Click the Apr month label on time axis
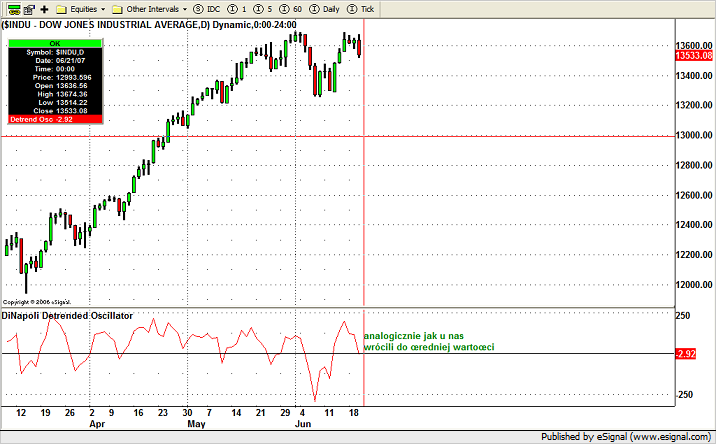 click(97, 424)
